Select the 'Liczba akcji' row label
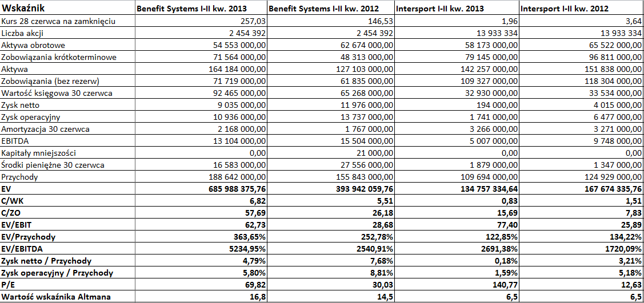Viewport: 644px width, 303px height. coord(67,33)
